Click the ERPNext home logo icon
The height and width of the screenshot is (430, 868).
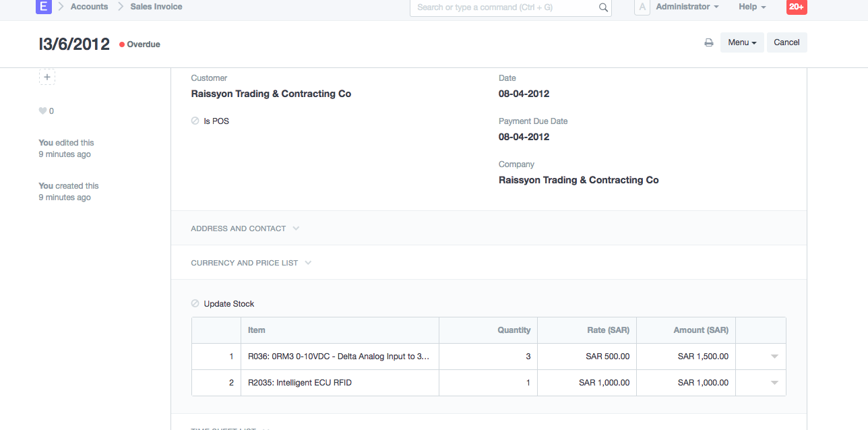point(44,7)
